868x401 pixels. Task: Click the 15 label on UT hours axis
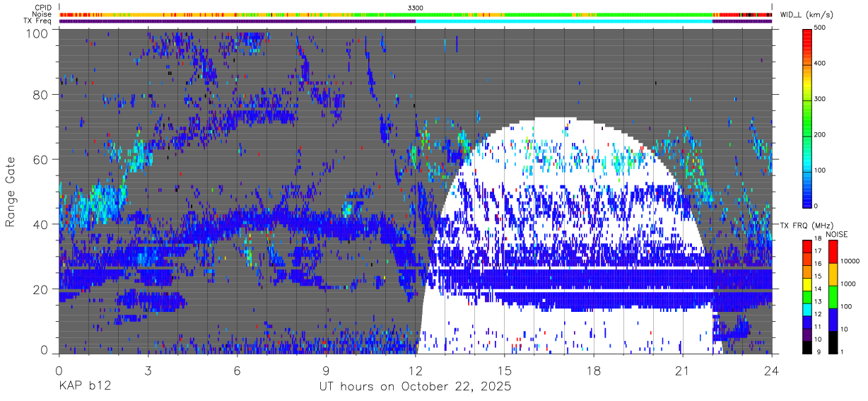[x=504, y=371]
